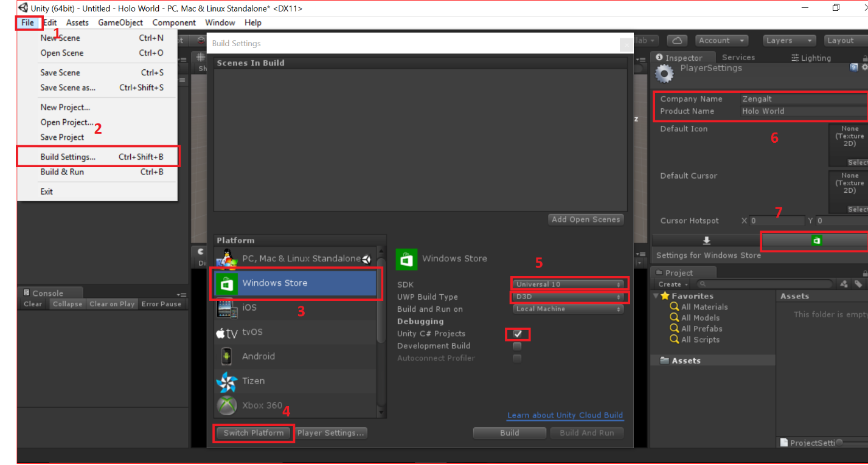
Task: Click the Company Name field
Action: [x=804, y=99]
